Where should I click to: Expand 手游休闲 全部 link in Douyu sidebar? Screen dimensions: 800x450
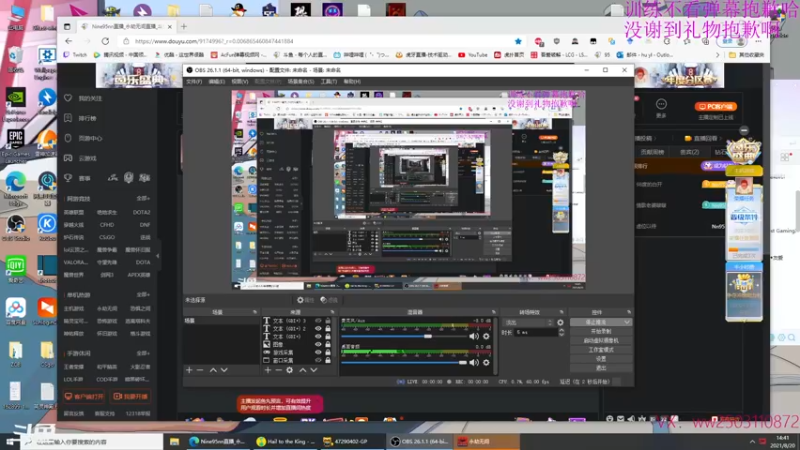(143, 353)
